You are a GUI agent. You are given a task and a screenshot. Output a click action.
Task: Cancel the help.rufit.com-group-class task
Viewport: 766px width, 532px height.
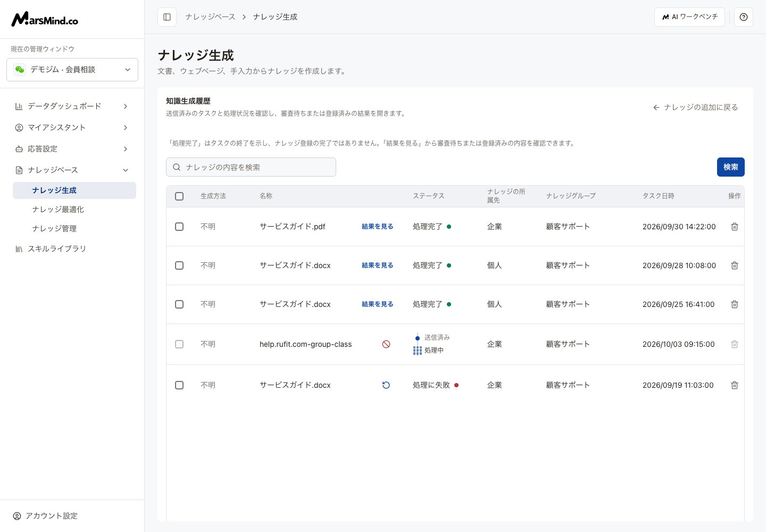tap(386, 344)
